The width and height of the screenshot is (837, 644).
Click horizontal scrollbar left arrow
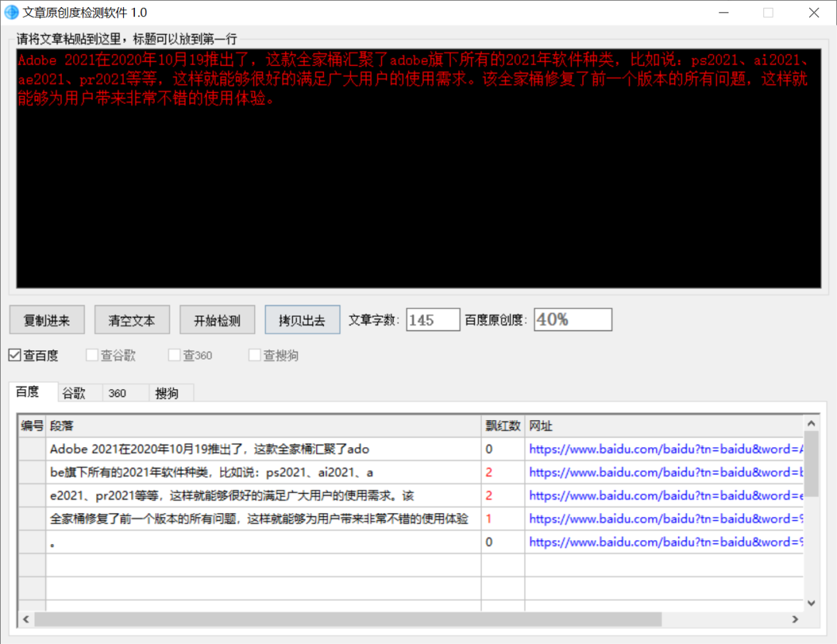(x=26, y=619)
